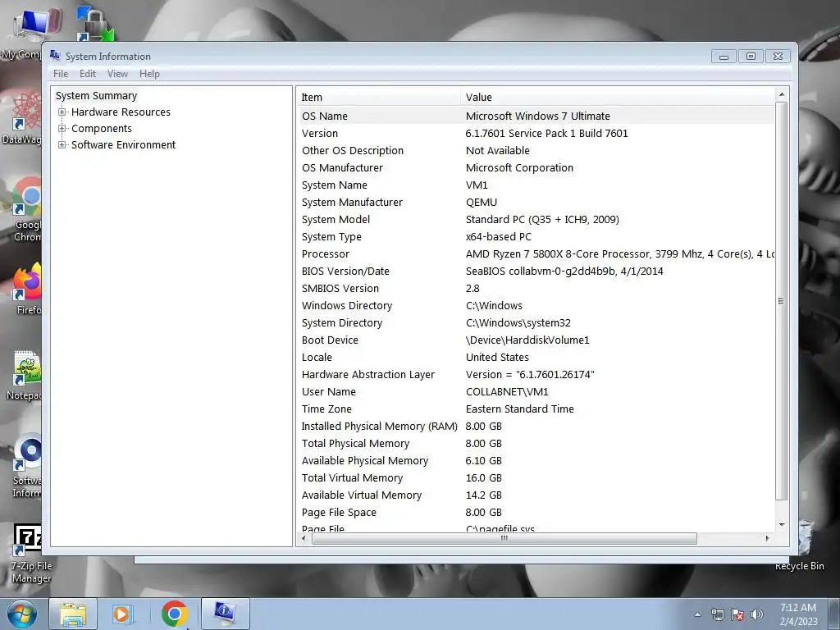Screen dimensions: 840x630
Task: Open the Help menu
Action: click(149, 74)
